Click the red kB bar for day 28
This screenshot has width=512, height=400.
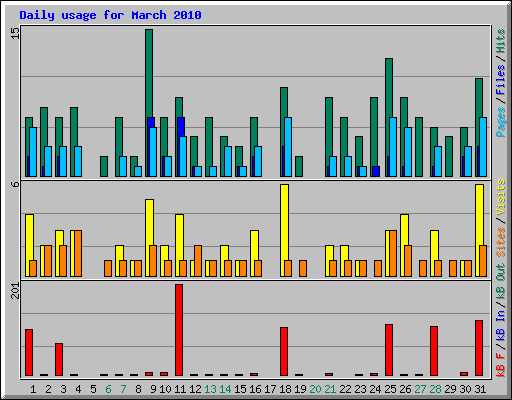point(434,351)
